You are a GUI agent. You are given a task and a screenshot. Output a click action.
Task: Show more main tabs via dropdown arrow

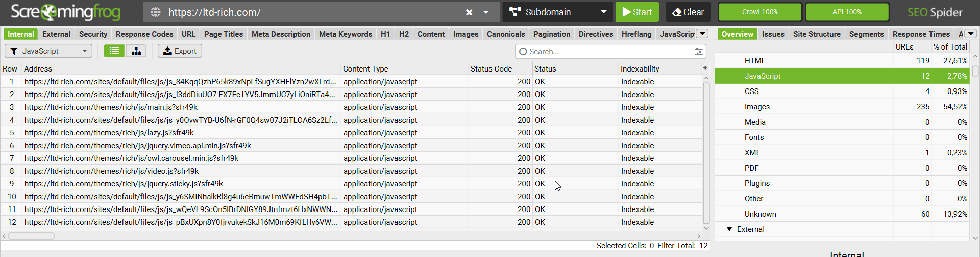[x=702, y=34]
